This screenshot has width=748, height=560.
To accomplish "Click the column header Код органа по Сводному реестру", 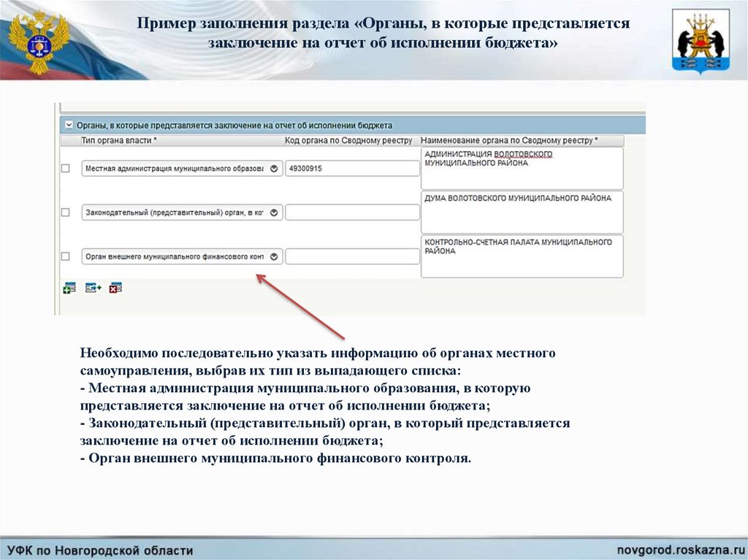I will [348, 140].
